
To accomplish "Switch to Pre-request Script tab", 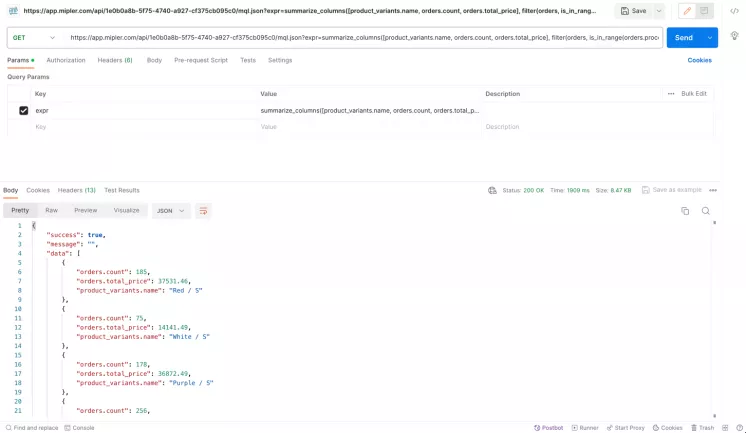I will coord(201,60).
